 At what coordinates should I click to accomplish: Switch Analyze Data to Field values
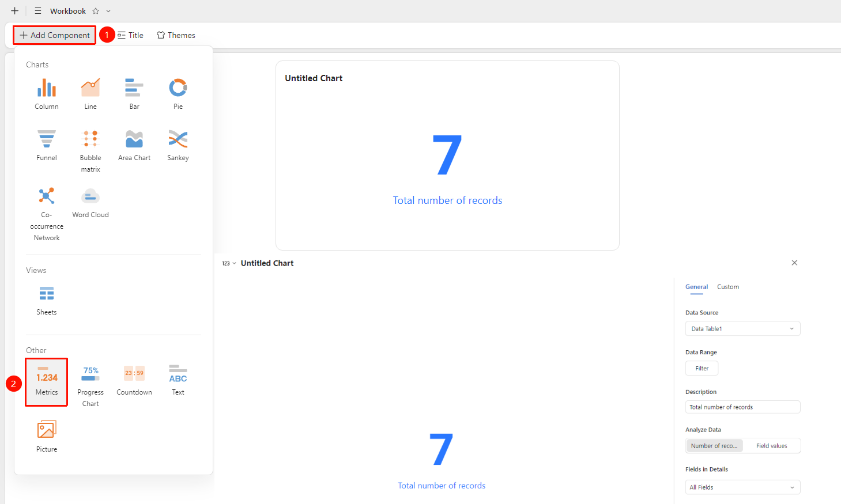(771, 446)
